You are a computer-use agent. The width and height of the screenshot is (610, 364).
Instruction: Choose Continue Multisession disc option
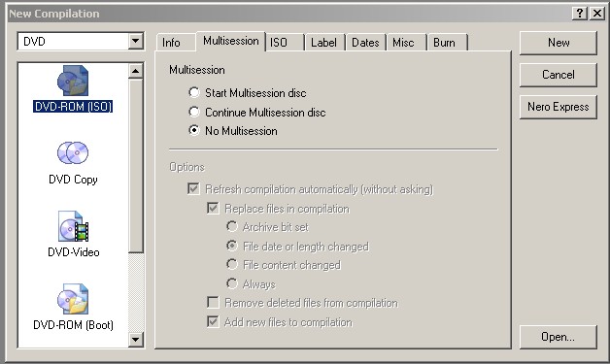click(x=194, y=112)
